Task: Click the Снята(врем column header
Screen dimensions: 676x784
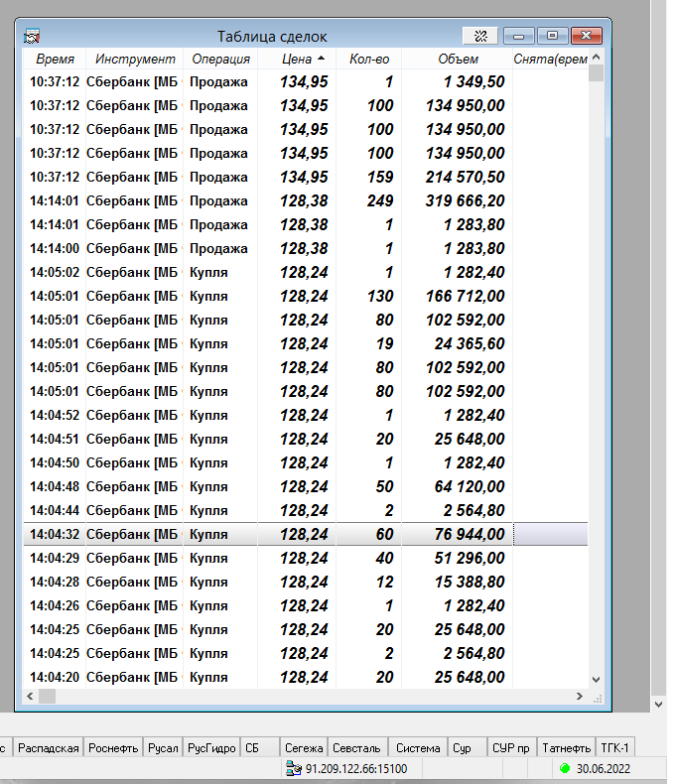Action: tap(550, 59)
